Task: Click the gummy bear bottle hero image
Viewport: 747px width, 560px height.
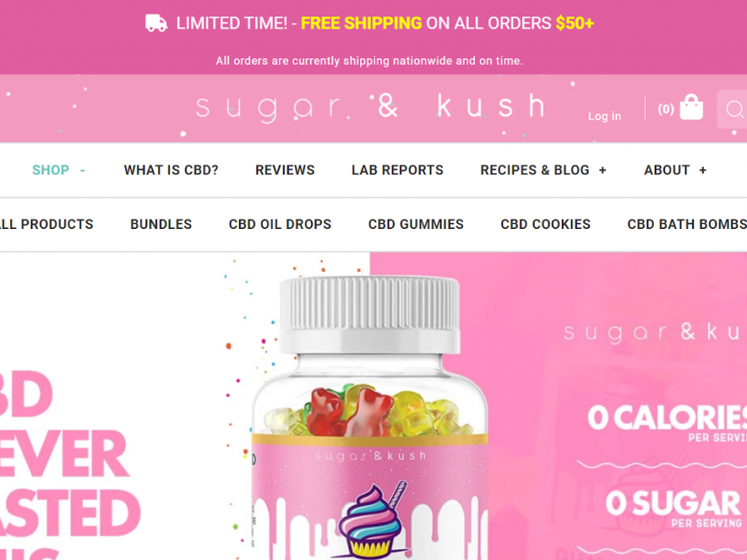Action: coord(369,416)
